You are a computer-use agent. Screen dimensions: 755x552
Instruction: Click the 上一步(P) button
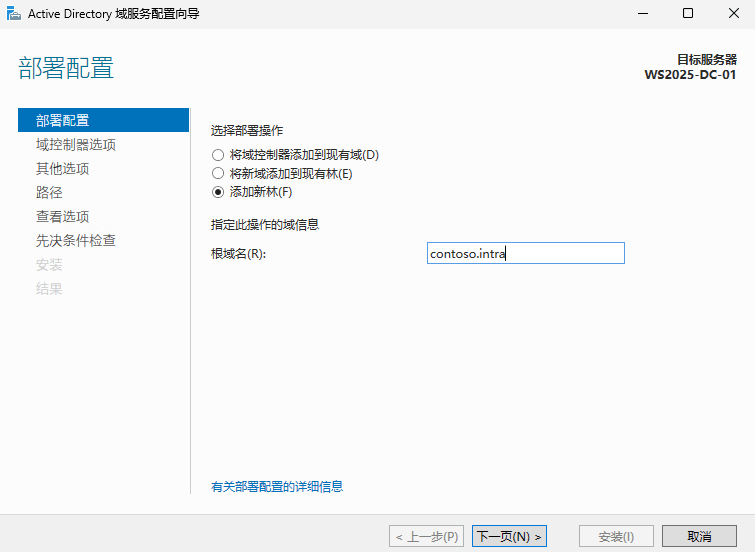(427, 537)
